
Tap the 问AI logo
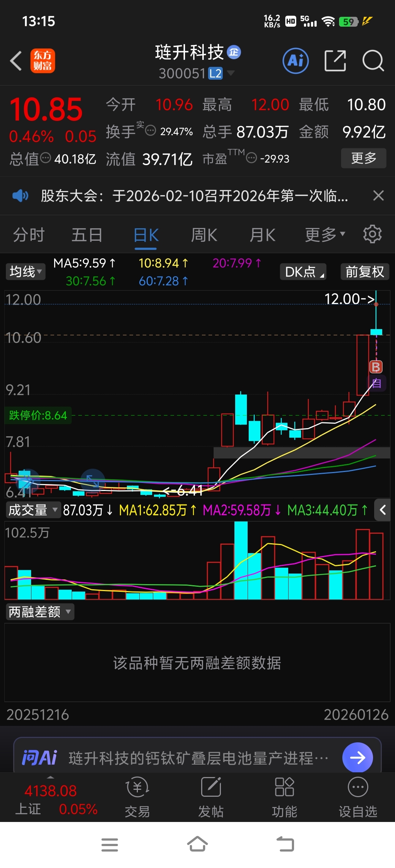(x=39, y=758)
